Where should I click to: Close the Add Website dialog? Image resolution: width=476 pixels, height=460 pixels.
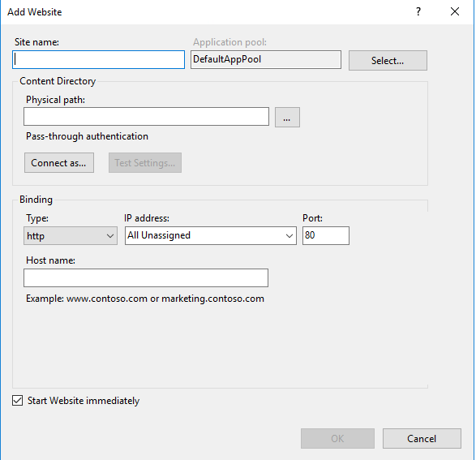(x=455, y=12)
